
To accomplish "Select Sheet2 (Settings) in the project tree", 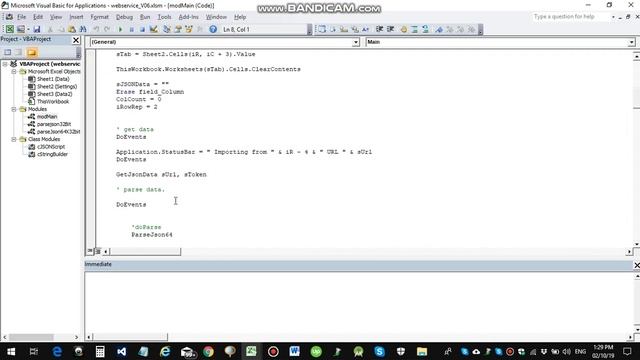I will tap(57, 87).
